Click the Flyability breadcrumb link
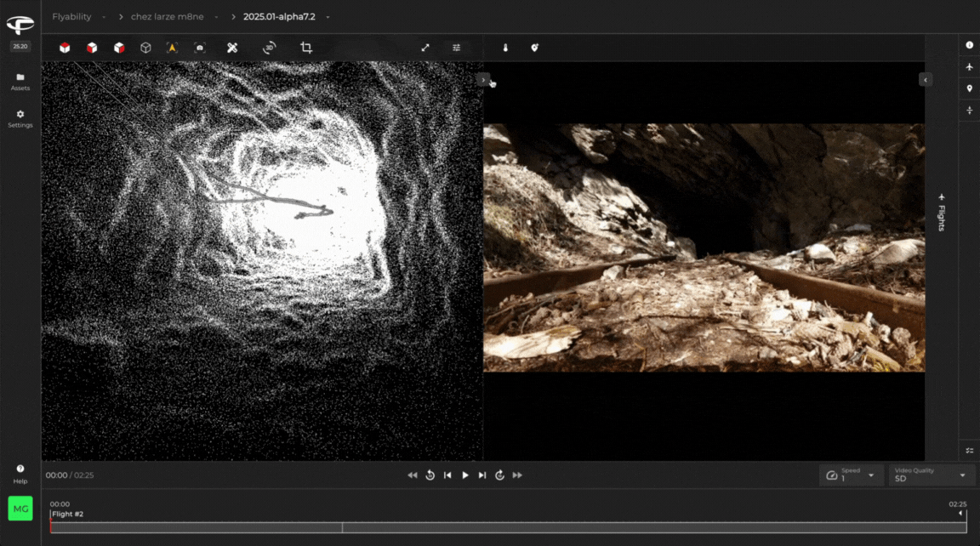Viewport: 980px width, 546px height. [71, 16]
